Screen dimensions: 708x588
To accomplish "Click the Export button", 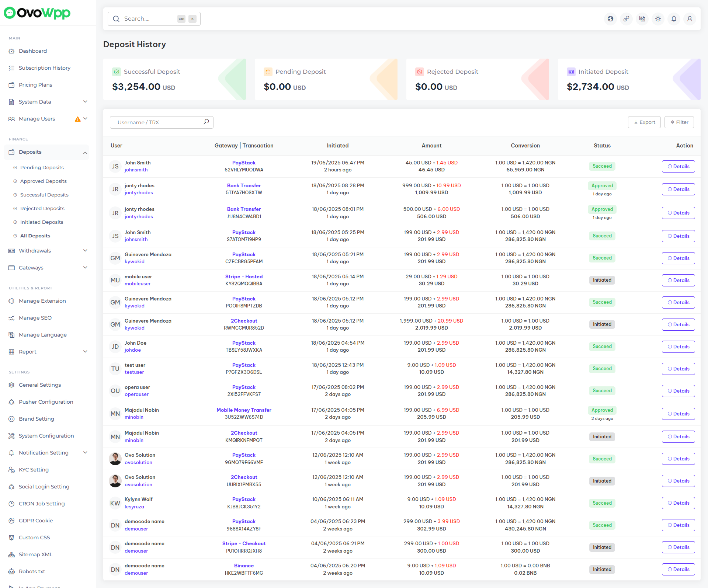I will pos(644,122).
